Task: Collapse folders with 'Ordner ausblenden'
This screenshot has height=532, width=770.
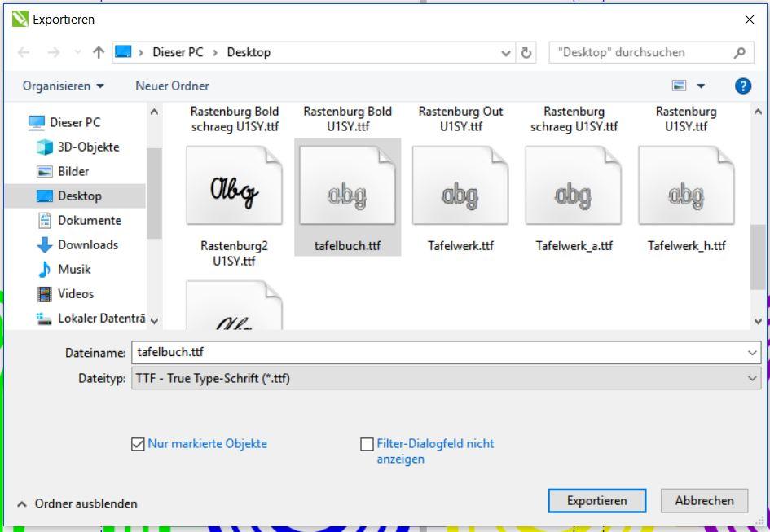Action: pyautogui.click(x=77, y=503)
